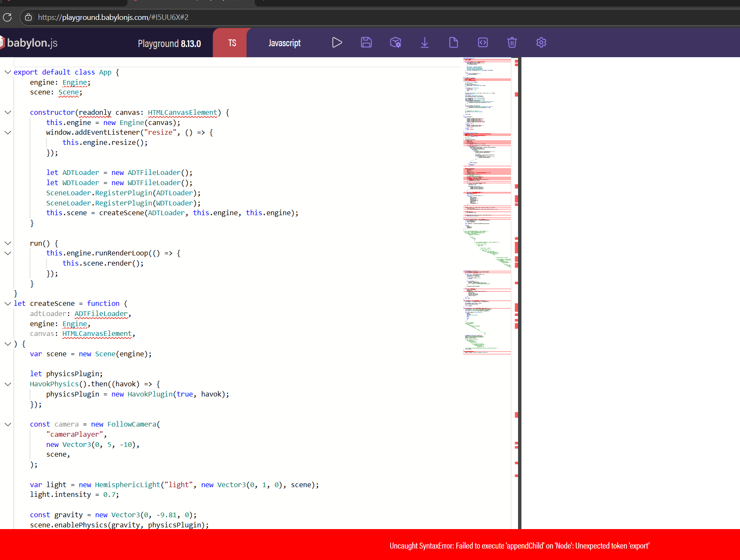Click 'let WDTLoader = new WDTFileLoader();' line
Image resolution: width=740 pixels, height=560 pixels.
[x=119, y=183]
